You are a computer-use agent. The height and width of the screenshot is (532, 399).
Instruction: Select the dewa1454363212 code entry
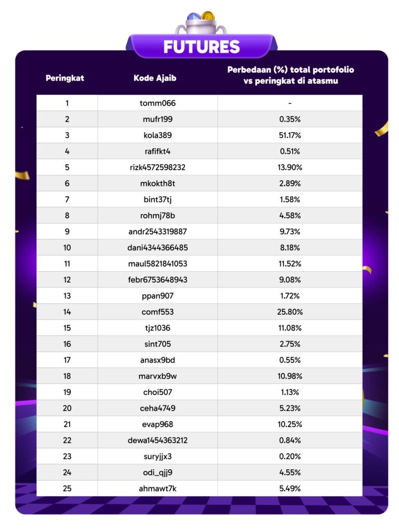[x=158, y=441]
